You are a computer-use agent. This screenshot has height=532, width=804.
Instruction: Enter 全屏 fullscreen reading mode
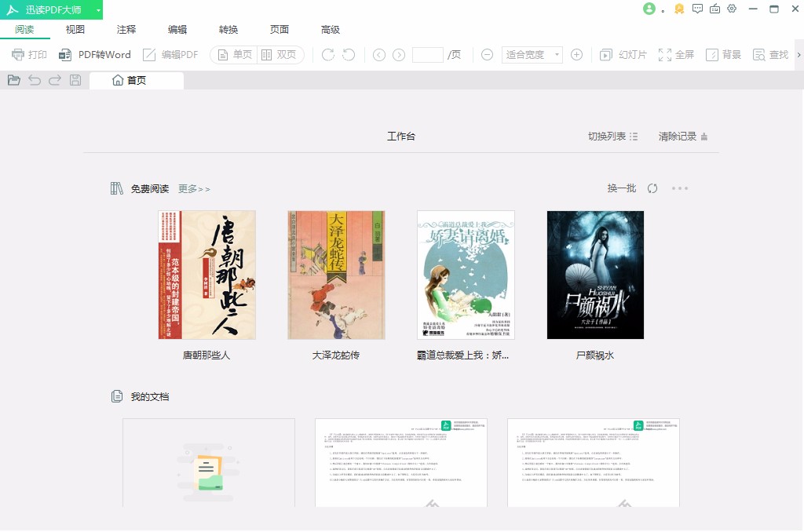click(676, 54)
